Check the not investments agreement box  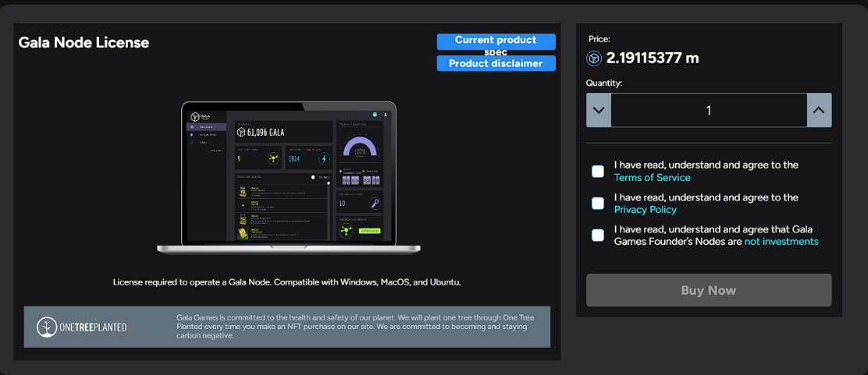[598, 235]
